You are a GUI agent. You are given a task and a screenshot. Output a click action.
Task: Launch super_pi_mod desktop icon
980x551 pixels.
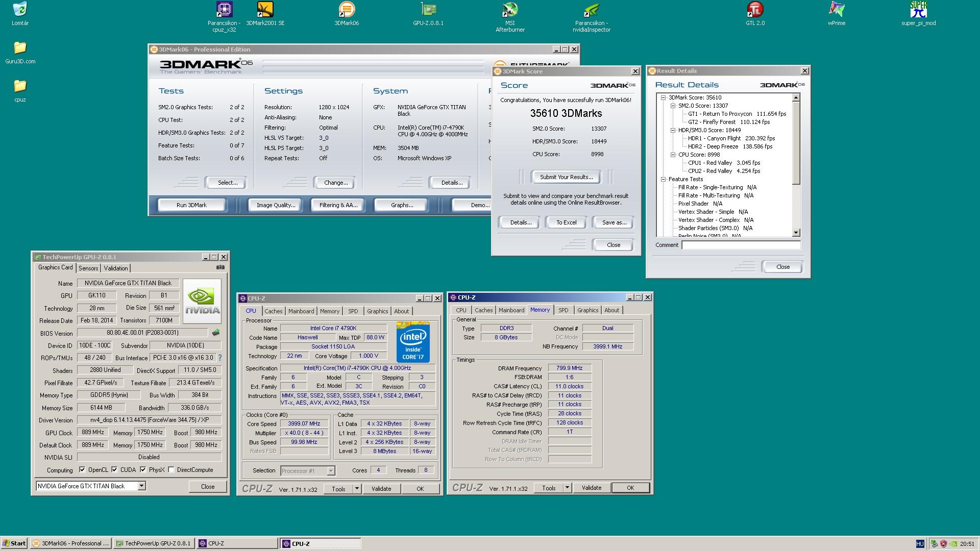tap(918, 9)
